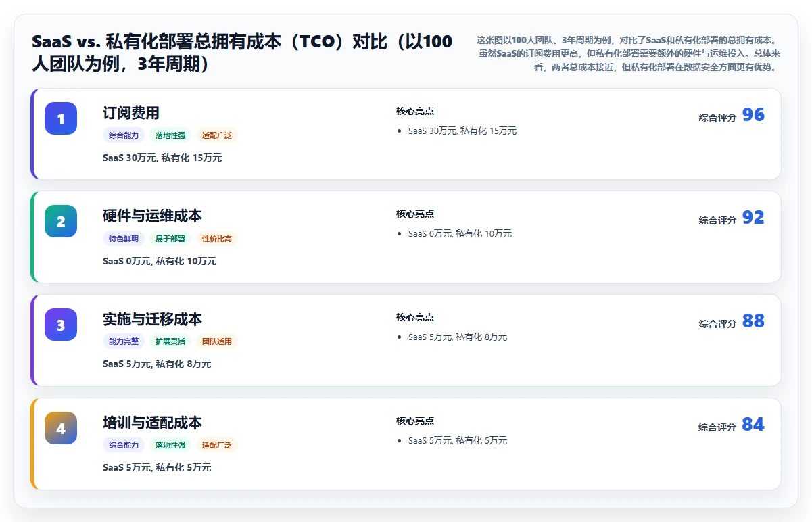Click the score value 92

pos(753,218)
